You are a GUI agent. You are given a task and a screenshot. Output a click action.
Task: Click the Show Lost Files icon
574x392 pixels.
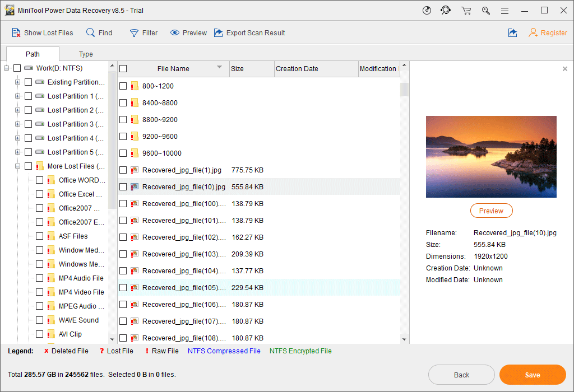pos(16,33)
